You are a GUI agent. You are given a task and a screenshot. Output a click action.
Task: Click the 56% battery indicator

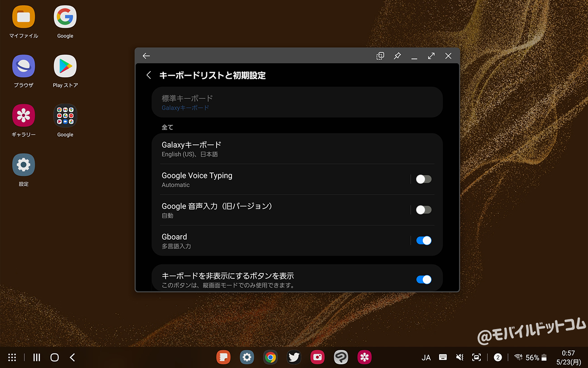(x=536, y=358)
